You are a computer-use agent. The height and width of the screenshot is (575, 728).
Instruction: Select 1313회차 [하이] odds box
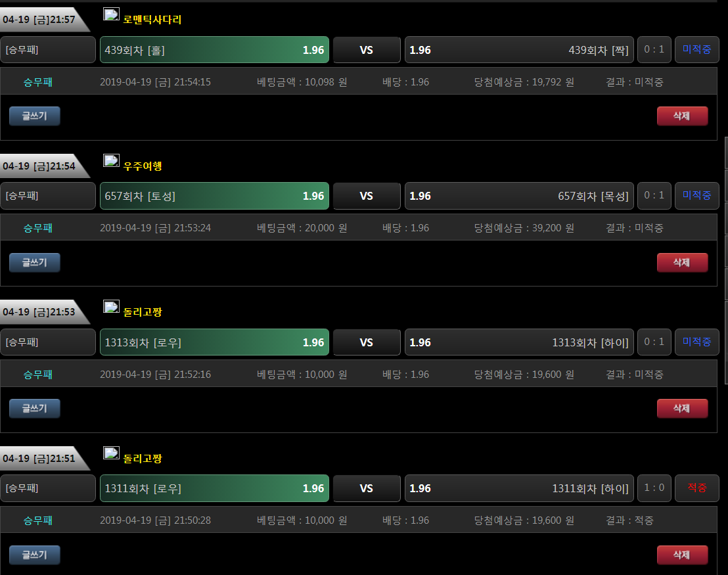point(519,342)
